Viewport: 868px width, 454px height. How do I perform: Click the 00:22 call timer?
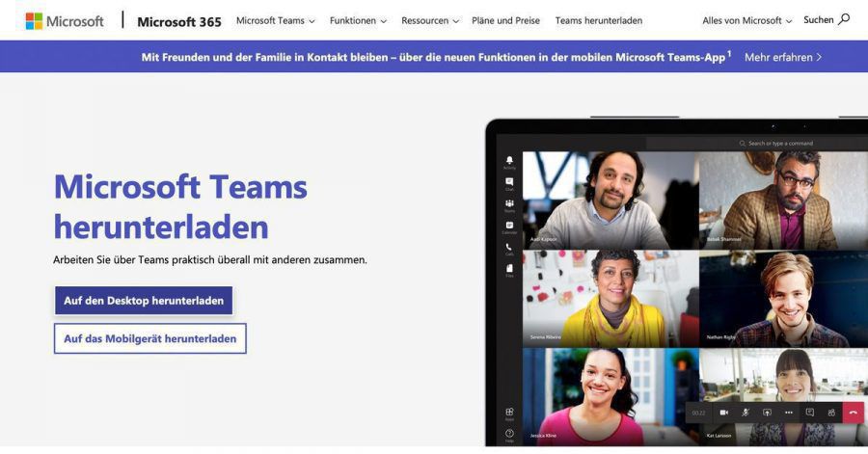tap(698, 414)
